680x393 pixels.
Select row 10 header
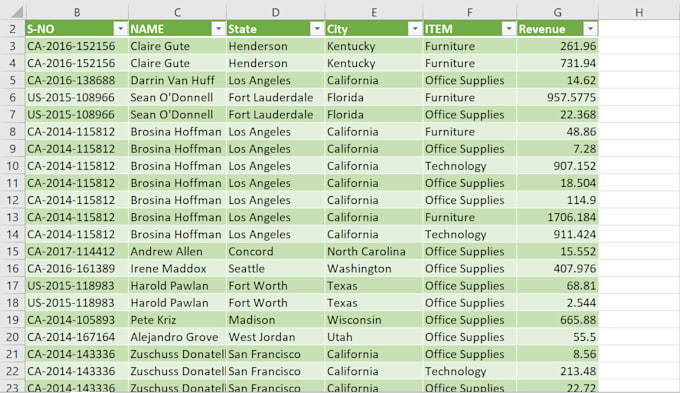(x=13, y=166)
